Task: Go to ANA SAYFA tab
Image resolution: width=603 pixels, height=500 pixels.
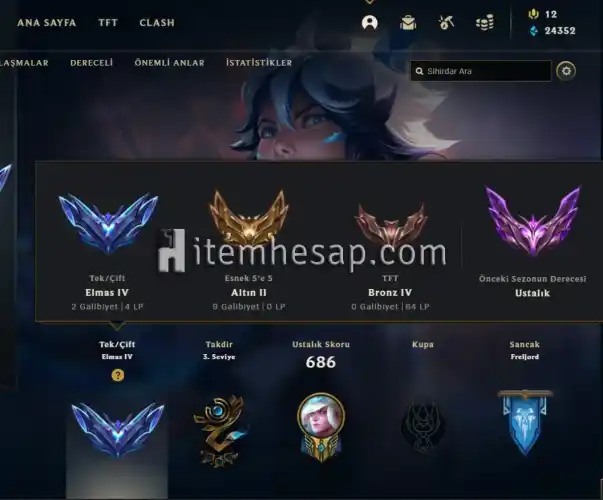Action: point(47,23)
